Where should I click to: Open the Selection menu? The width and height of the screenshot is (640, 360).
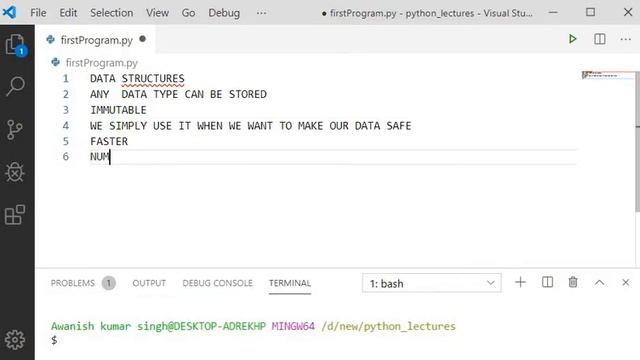111,13
